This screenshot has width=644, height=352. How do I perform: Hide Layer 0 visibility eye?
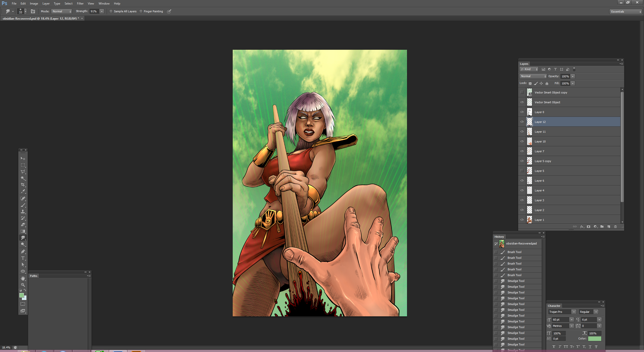pyautogui.click(x=522, y=112)
